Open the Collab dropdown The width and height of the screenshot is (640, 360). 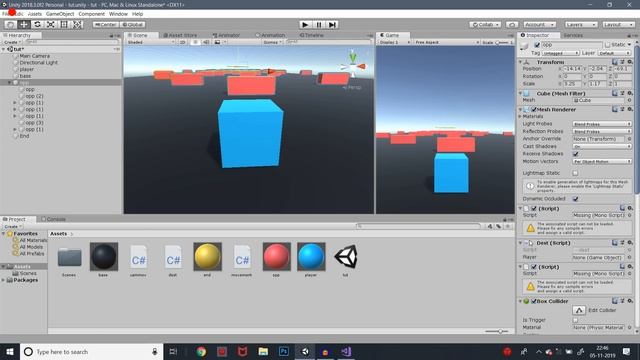click(485, 24)
